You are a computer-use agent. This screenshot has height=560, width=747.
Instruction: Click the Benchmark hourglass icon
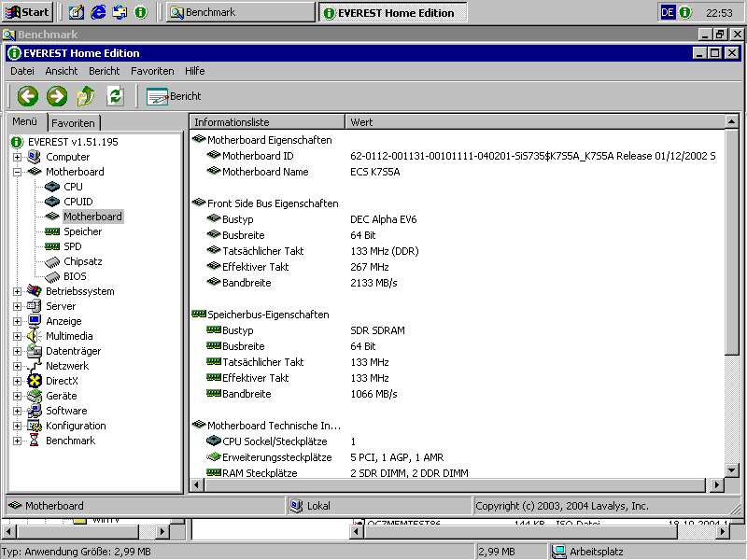pyautogui.click(x=34, y=441)
